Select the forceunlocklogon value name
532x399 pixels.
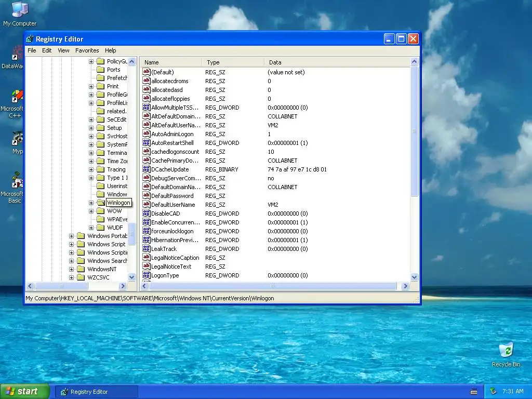coord(172,231)
